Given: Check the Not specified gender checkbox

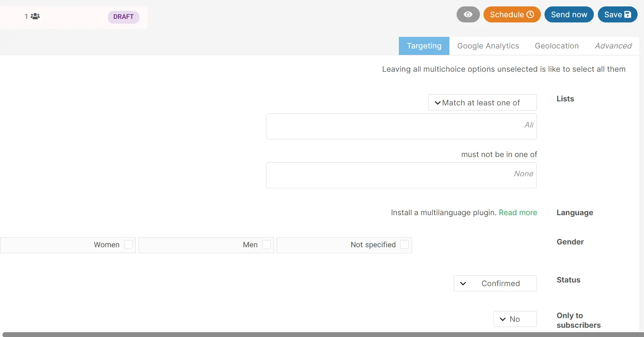Looking at the screenshot, I should coord(404,244).
